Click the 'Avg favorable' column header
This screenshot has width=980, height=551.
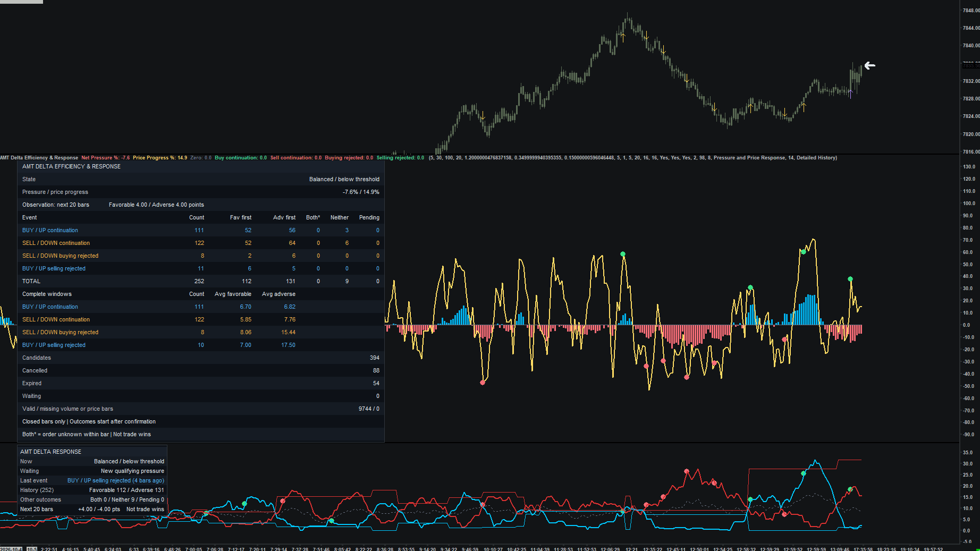[x=233, y=294]
